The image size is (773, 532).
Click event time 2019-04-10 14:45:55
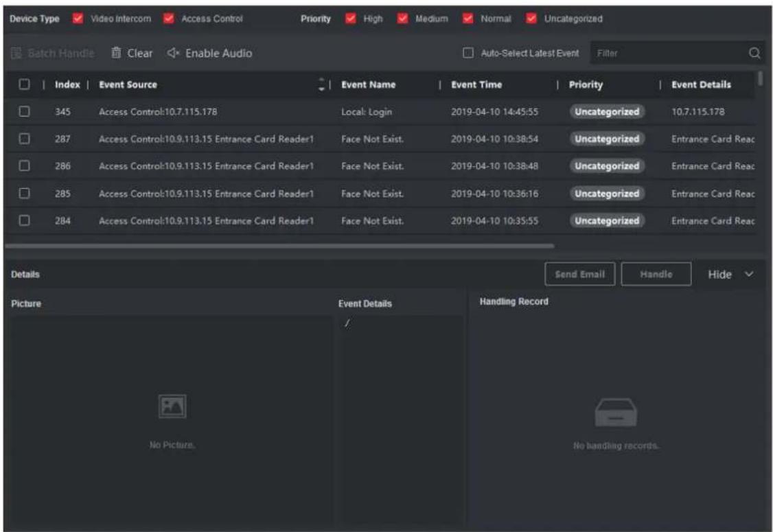pyautogui.click(x=494, y=112)
